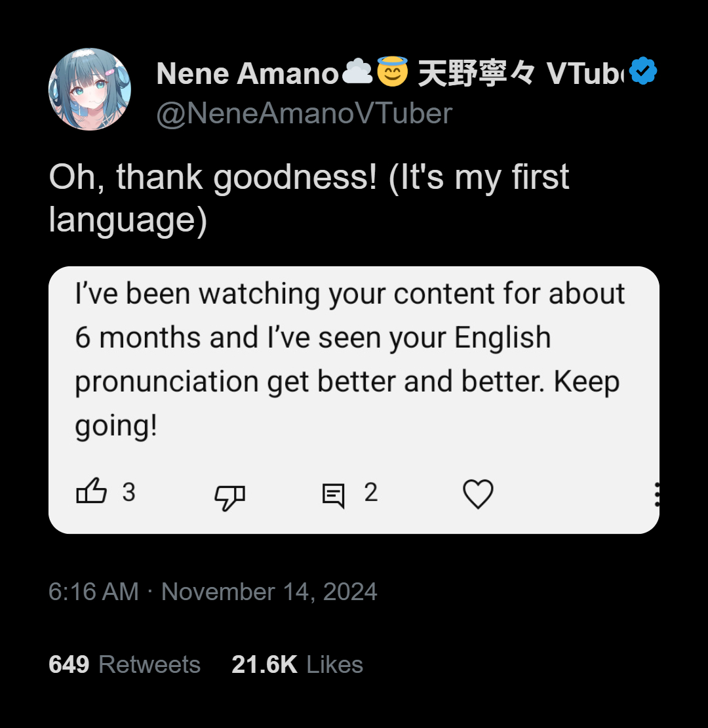Click the tweet text "Oh, thank goodness!"
708x728 pixels.
pos(213,178)
